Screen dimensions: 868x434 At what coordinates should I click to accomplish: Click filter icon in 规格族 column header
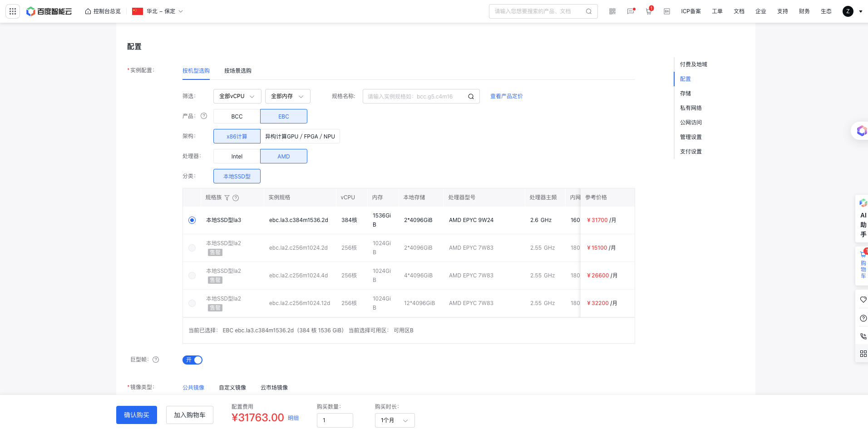click(x=227, y=197)
